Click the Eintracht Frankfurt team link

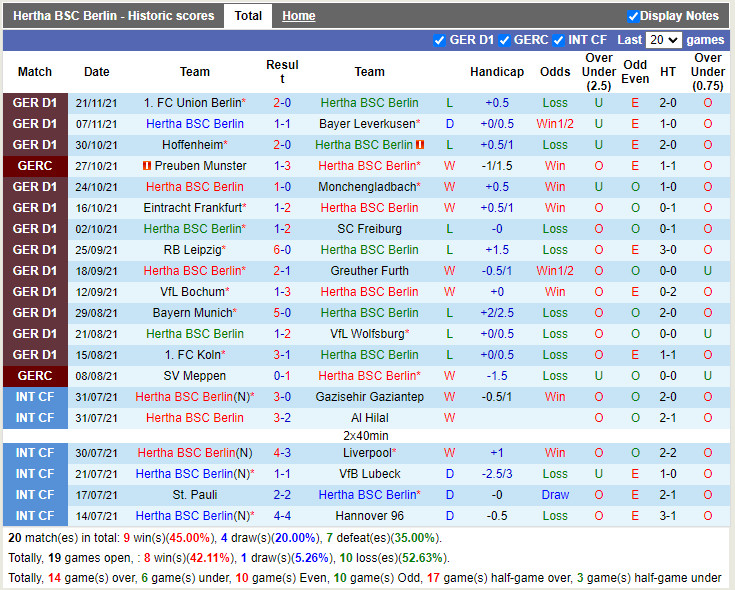coord(192,208)
